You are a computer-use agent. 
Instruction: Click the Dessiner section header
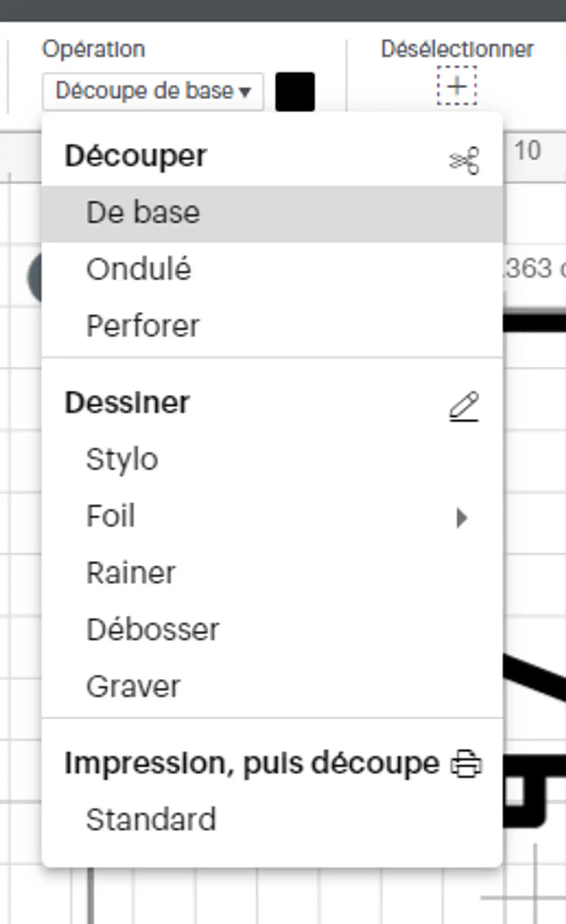coord(127,403)
